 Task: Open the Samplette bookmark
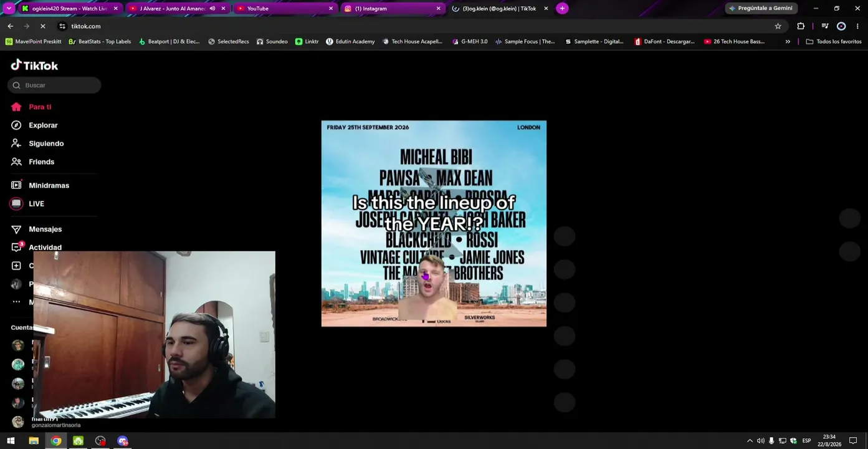click(594, 42)
